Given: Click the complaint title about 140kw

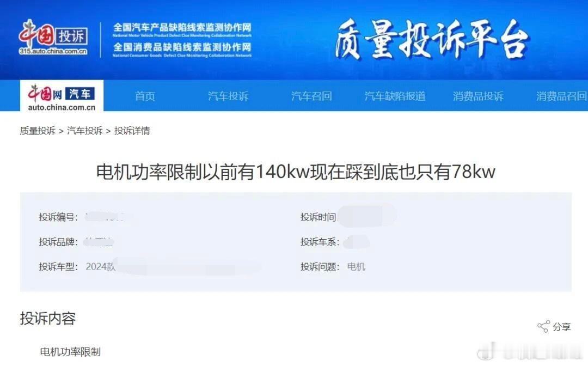Looking at the screenshot, I should [x=296, y=172].
